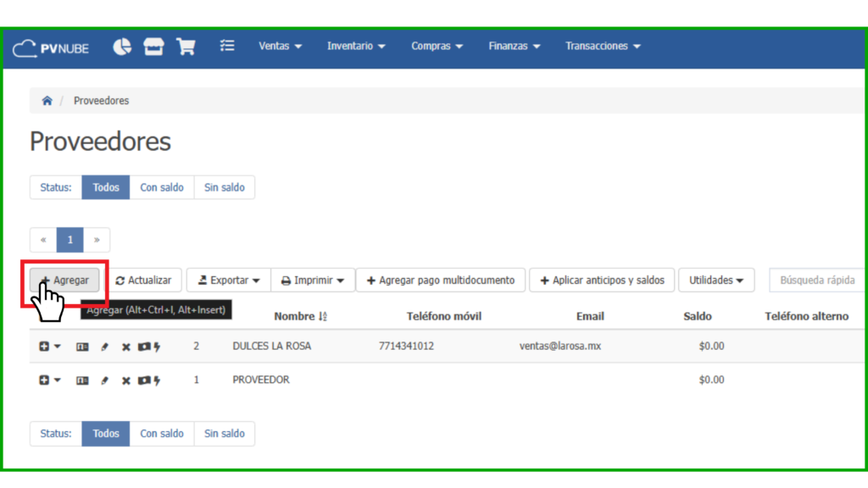This screenshot has height=488, width=868.
Task: Click the Búsqueda rápida search field
Action: (816, 280)
